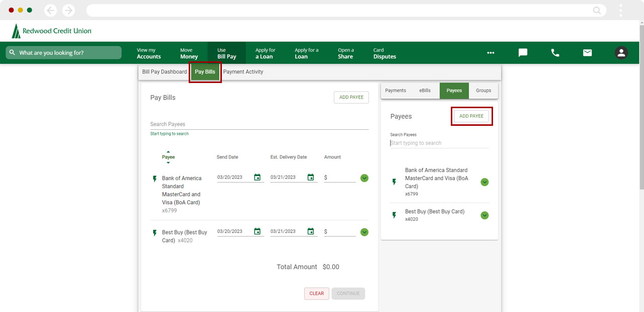Focus the 'What are you looking for?' search box
The width and height of the screenshot is (644, 312).
[x=63, y=53]
